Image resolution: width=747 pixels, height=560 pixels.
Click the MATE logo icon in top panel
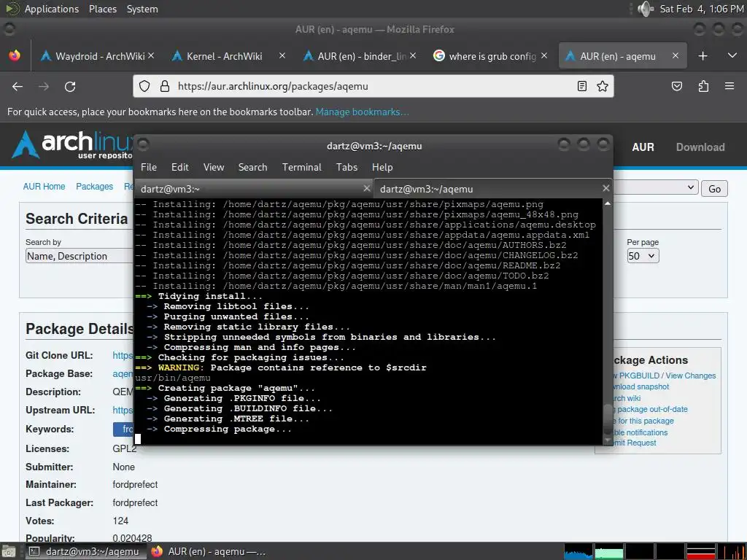[x=12, y=9]
